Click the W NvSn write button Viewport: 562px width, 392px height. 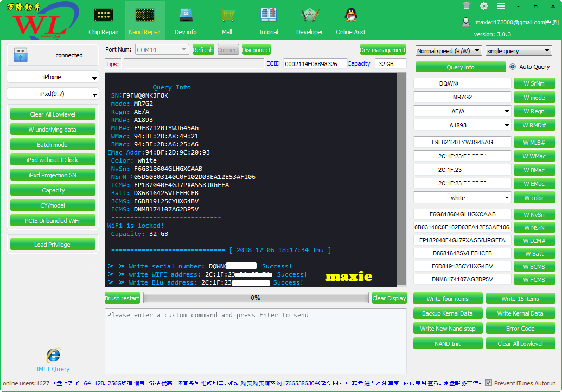pos(534,215)
